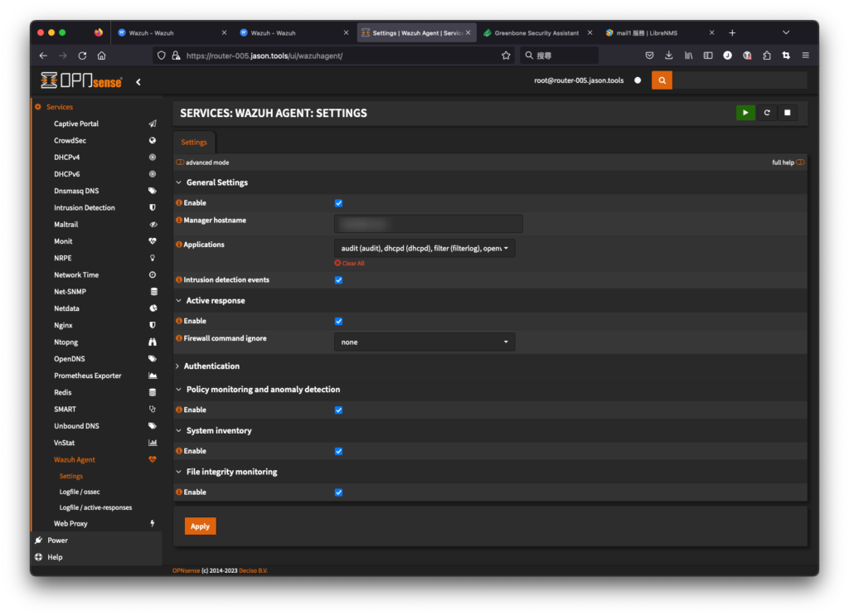Open Intrusion Detection in sidebar
The width and height of the screenshot is (849, 616).
(x=85, y=208)
